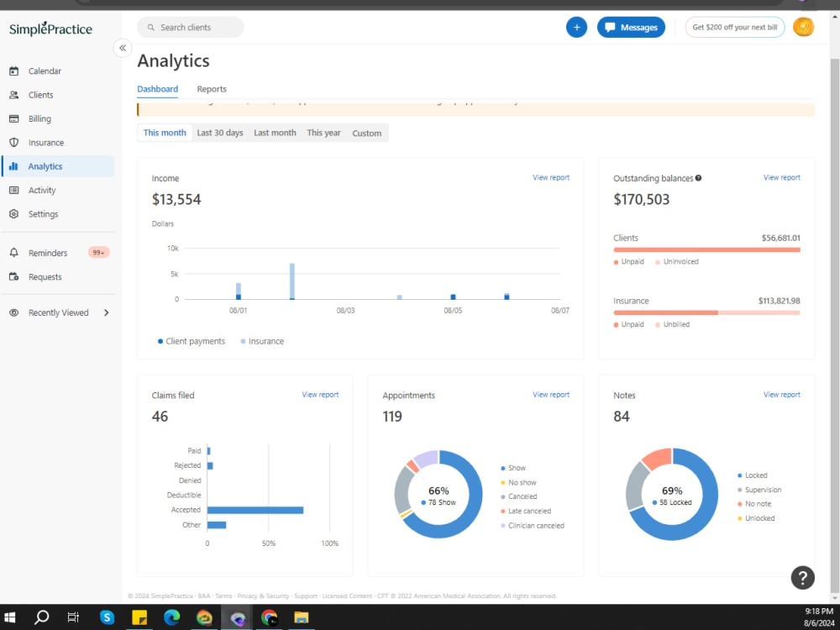This screenshot has width=840, height=630.
Task: Toggle Late canceled legend item
Action: [x=526, y=511]
